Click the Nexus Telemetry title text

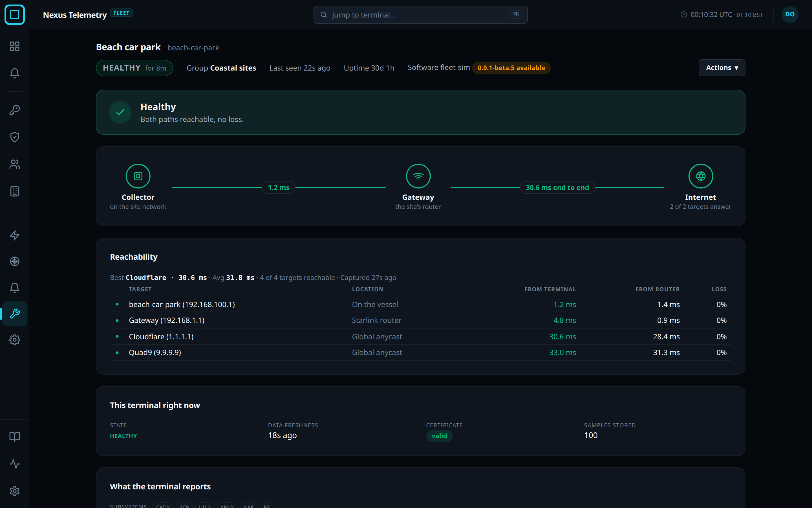(x=75, y=15)
